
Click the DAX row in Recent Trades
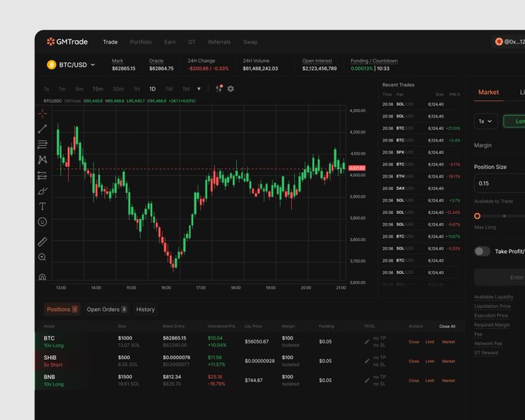tap(422, 188)
